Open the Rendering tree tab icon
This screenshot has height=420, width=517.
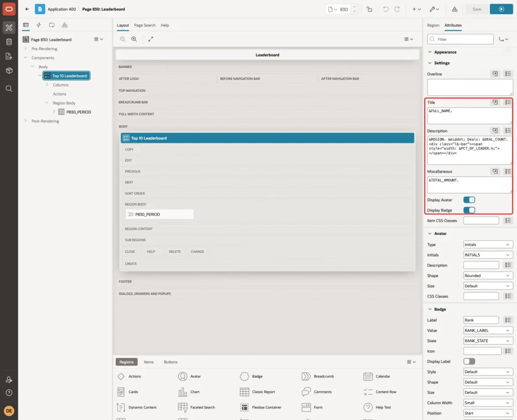pos(26,25)
